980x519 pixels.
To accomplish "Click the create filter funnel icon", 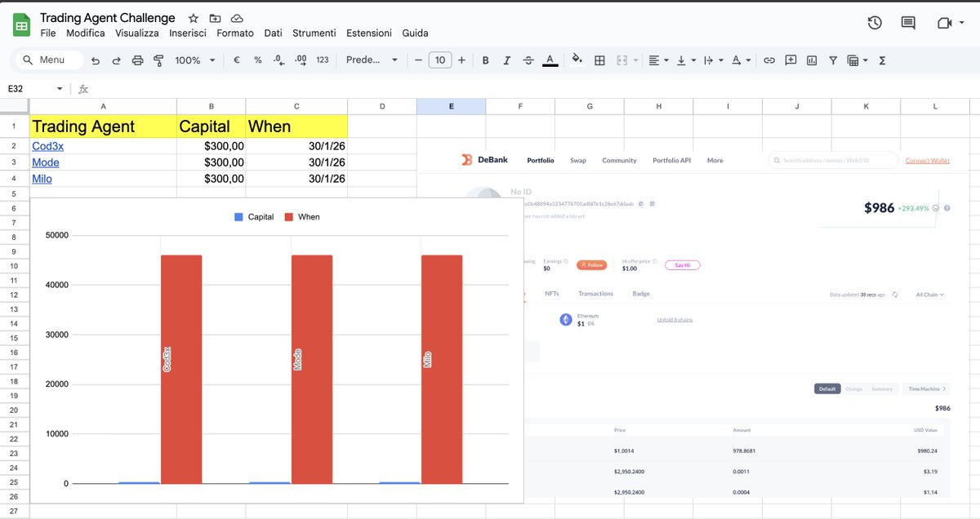I will (833, 60).
